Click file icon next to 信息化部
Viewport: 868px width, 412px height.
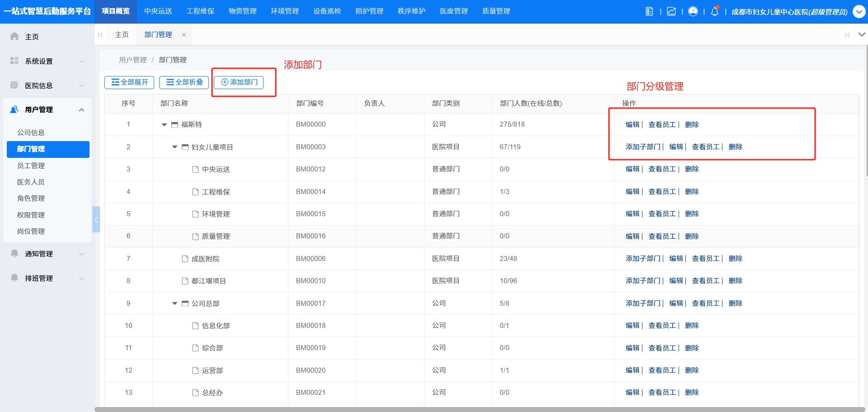pos(195,326)
